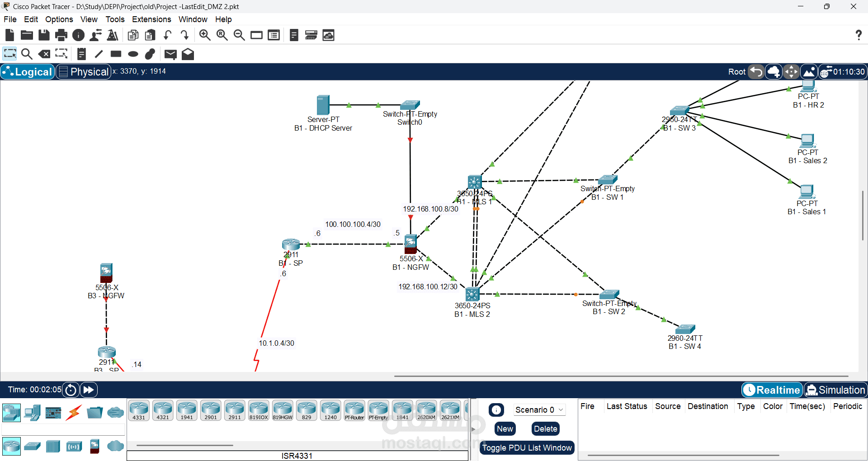868x461 pixels.
Task: Choose the Select tool in secondary toolbar
Action: click(x=10, y=54)
